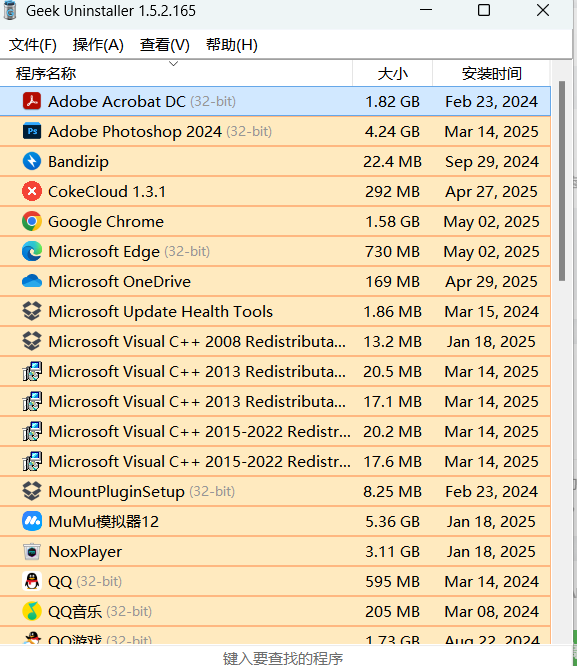577x666 pixels.
Task: Click the 205 MB size of QQ音乐
Action: pos(393,611)
